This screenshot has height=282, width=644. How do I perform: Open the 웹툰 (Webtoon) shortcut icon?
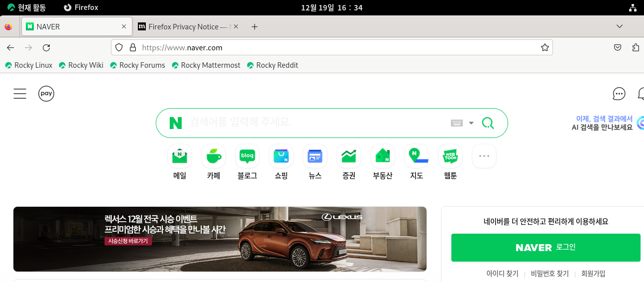tap(450, 156)
